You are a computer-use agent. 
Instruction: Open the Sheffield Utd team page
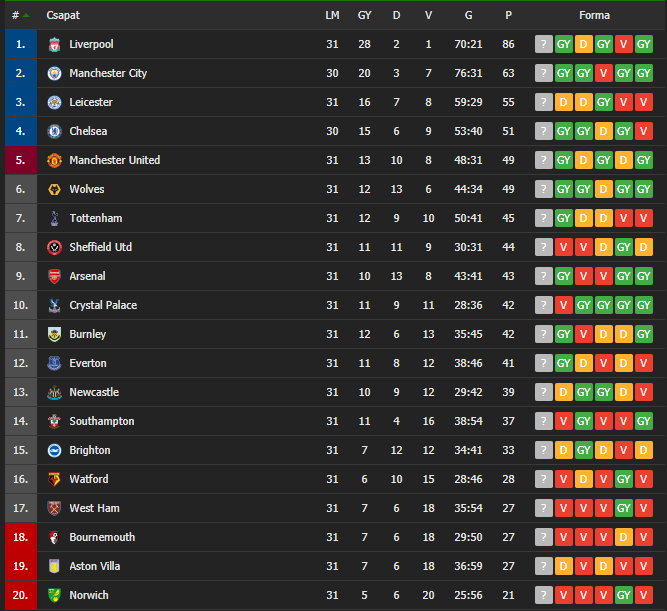coord(101,247)
